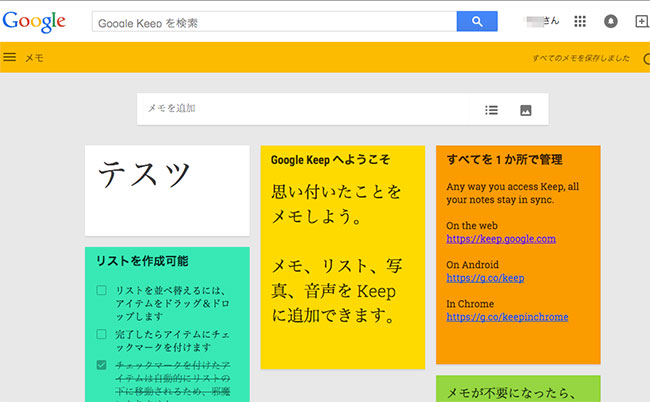Click the メモ、リスト、写真、音声 paragraph
The width and height of the screenshot is (650, 402).
coord(336,291)
